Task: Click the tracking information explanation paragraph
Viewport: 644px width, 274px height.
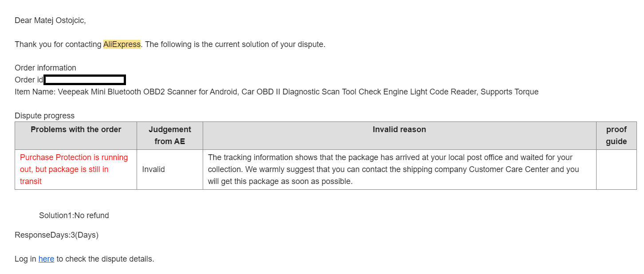Action: [x=393, y=169]
